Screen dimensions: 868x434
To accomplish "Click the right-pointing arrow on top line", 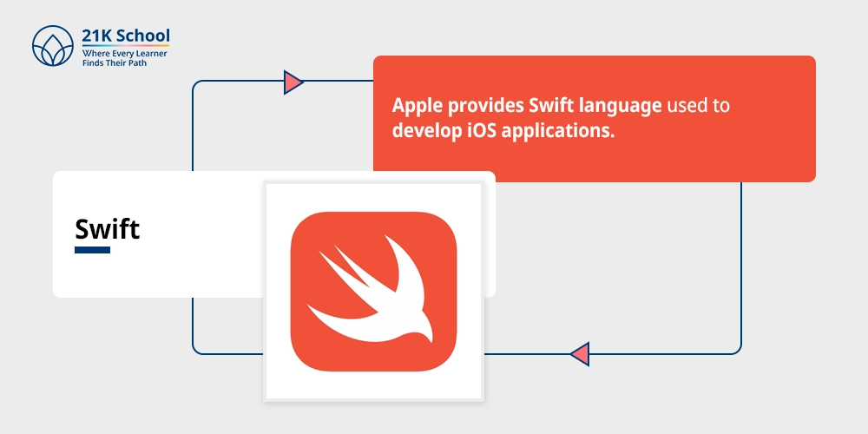I will pos(293,82).
